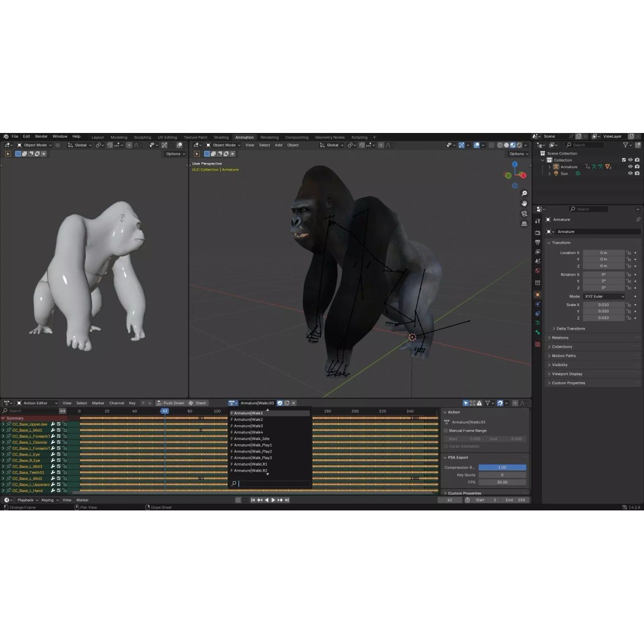Open the View Layer properties tab icon
The height and width of the screenshot is (644, 644).
(538, 252)
